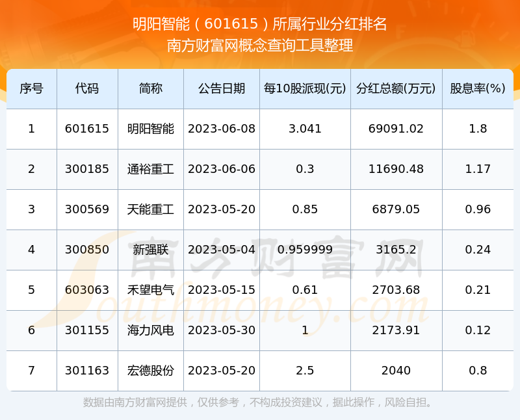Click the 每10股派现(元) column header
This screenshot has width=520, height=420.
pyautogui.click(x=305, y=88)
